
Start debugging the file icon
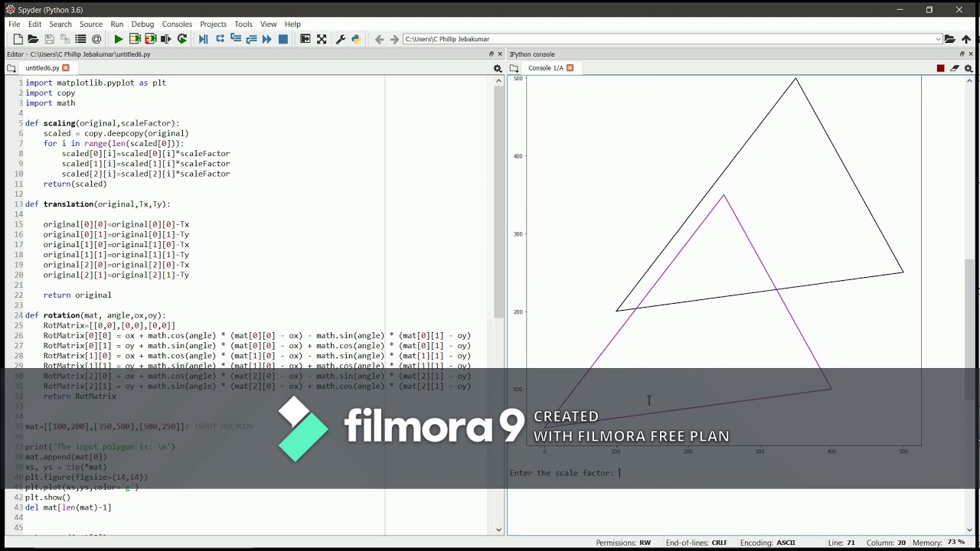pos(204,39)
